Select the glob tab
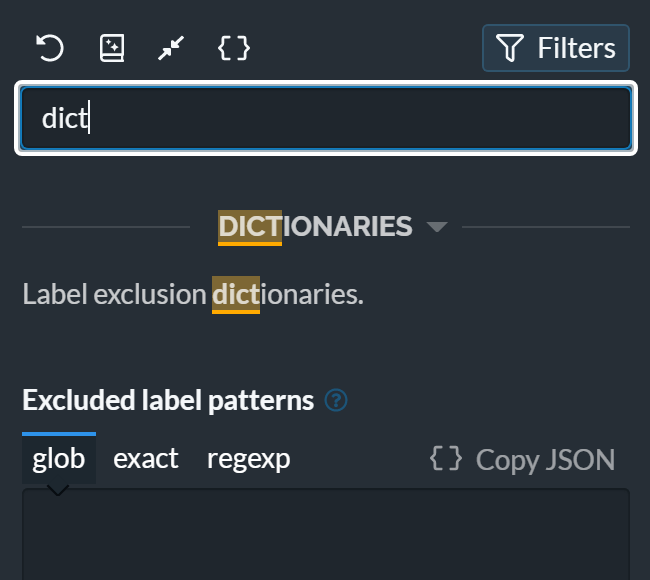650x580 pixels. coord(59,459)
